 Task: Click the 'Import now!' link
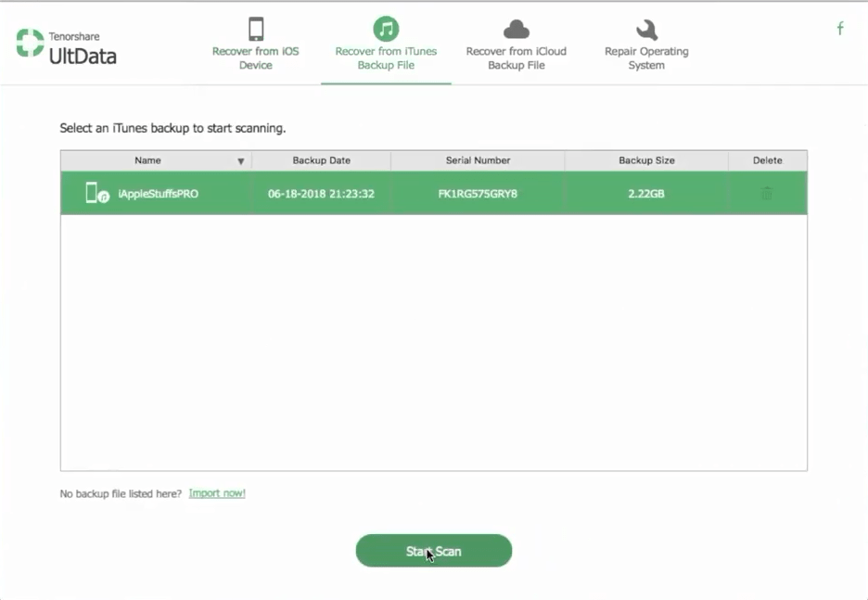(x=217, y=493)
